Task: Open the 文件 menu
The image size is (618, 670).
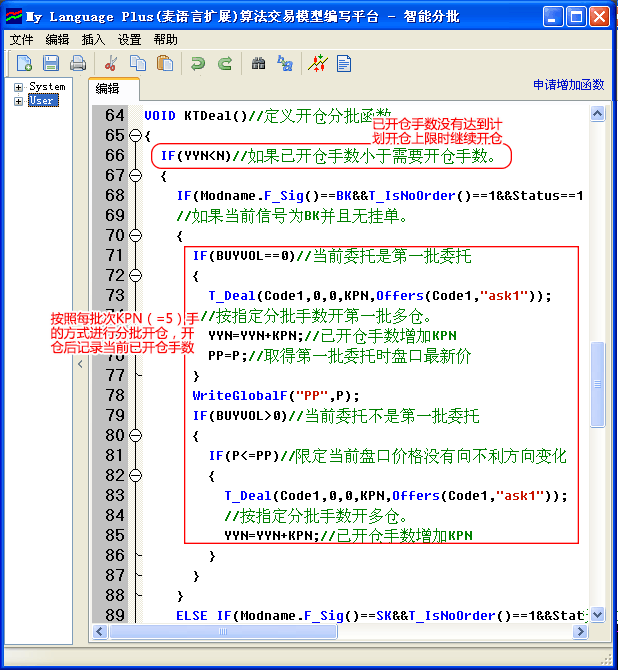Action: click(x=21, y=39)
